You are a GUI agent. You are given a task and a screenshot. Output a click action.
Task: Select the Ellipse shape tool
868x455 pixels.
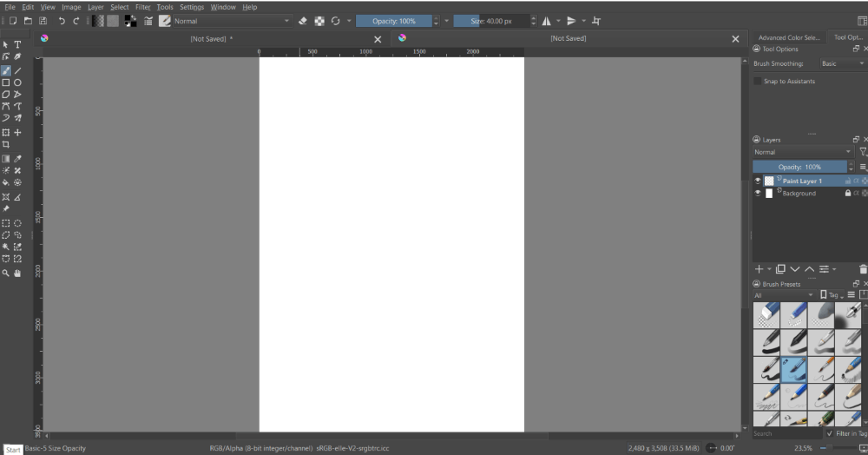(x=17, y=82)
